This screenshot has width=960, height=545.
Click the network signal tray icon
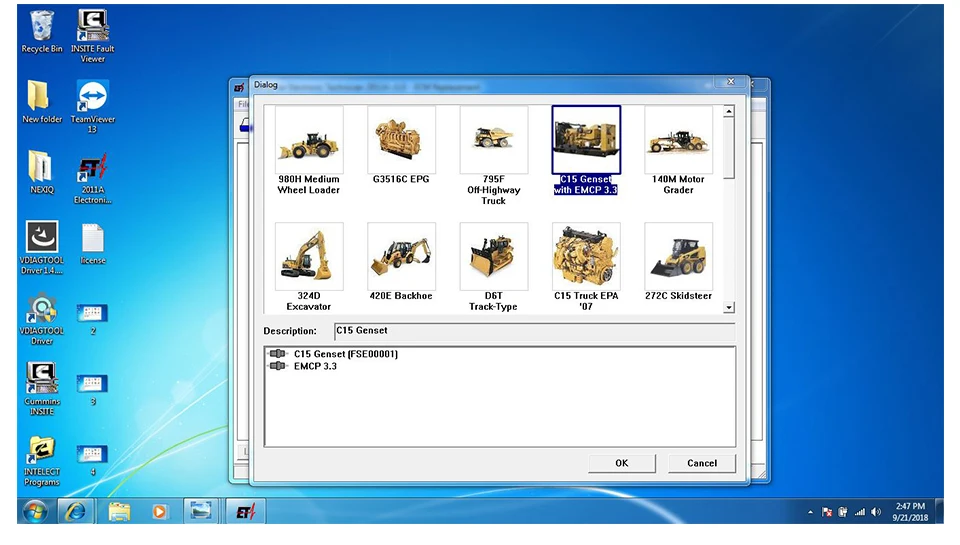[860, 513]
